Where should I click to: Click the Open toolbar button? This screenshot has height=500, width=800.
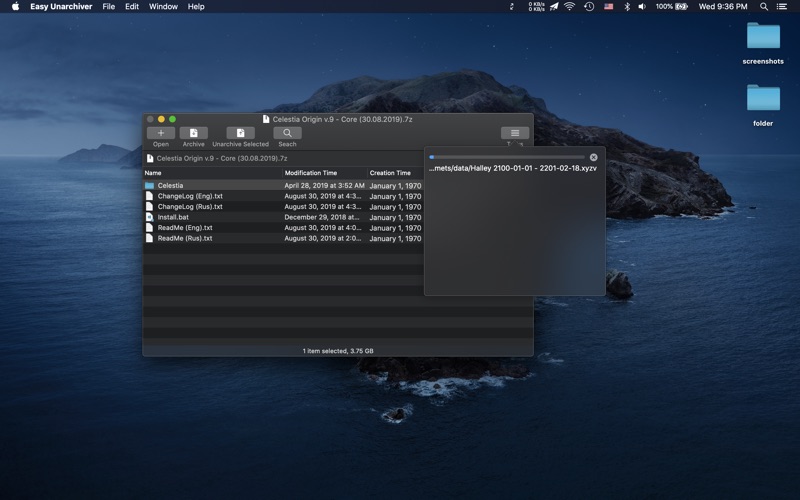pos(161,133)
